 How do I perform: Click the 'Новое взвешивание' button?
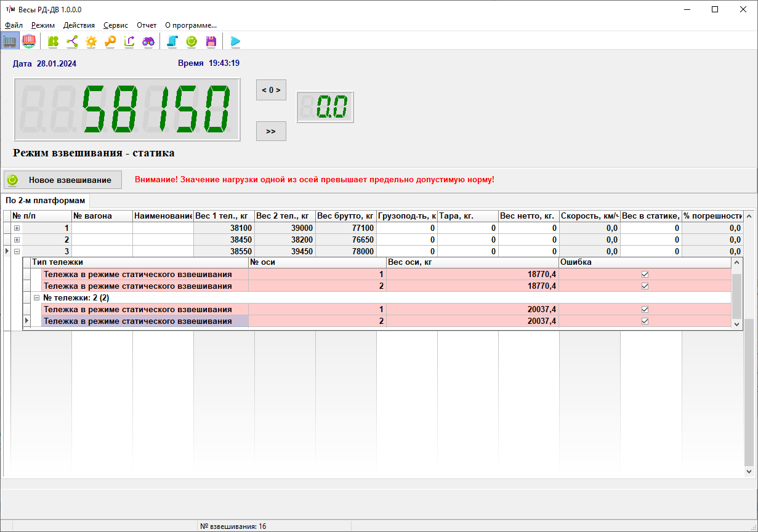click(x=63, y=180)
